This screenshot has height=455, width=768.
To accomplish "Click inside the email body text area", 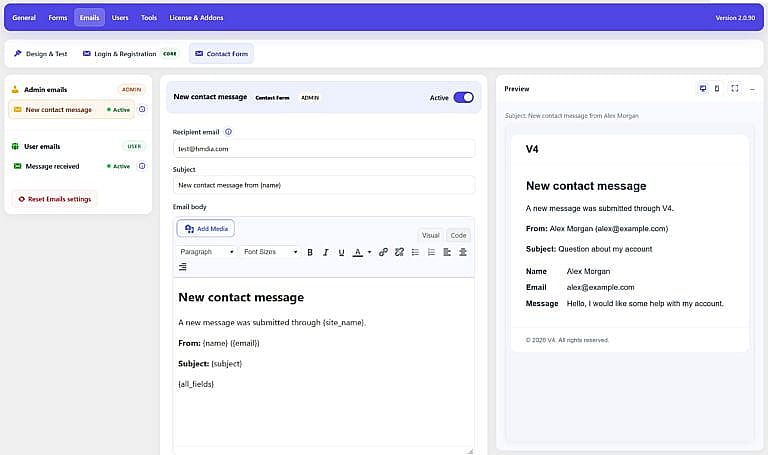I will pos(323,362).
